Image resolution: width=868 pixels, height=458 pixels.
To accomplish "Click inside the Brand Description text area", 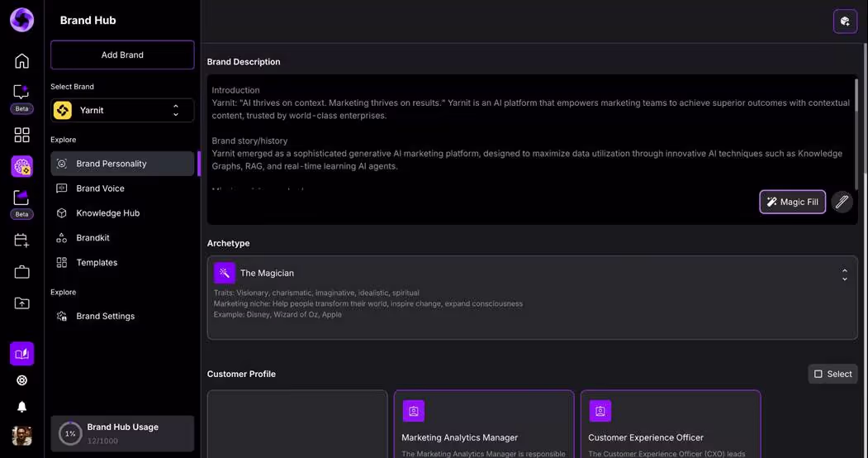I will point(532,150).
